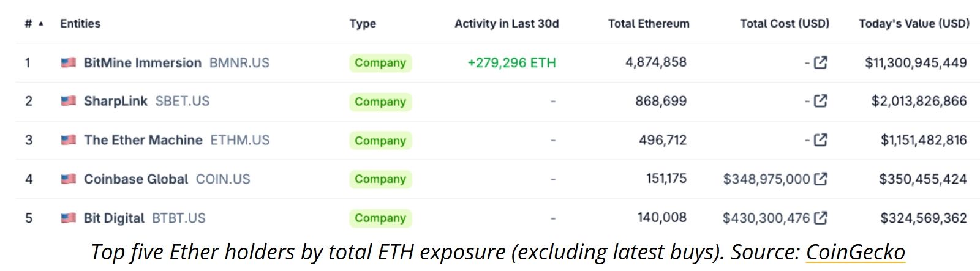
Task: Click The Ether Machine entity name
Action: click(x=143, y=140)
